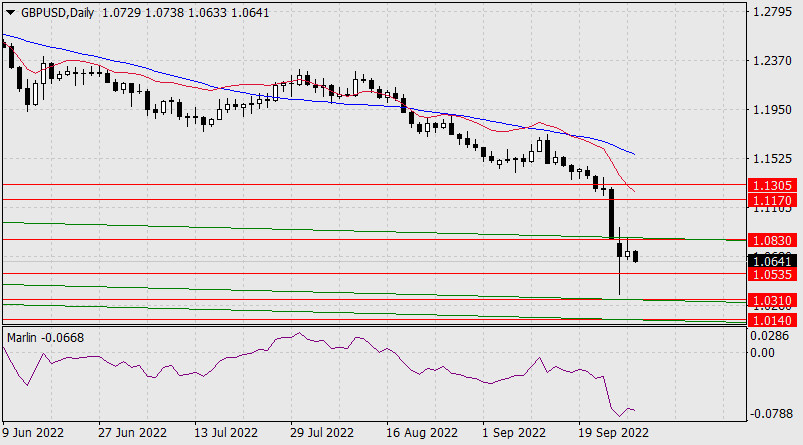Screen dimensions: 803x445
Task: Click the 1.1170 red price level label
Action: point(772,200)
